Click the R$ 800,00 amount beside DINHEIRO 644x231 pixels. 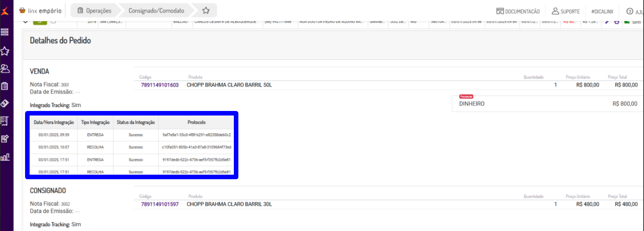point(625,104)
